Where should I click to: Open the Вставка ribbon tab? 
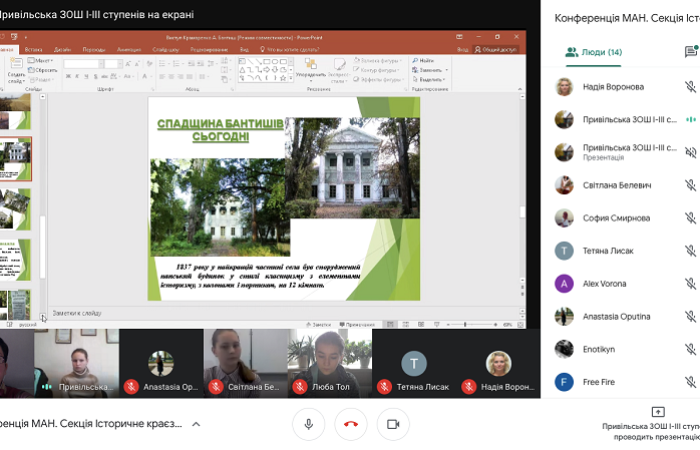(x=34, y=48)
